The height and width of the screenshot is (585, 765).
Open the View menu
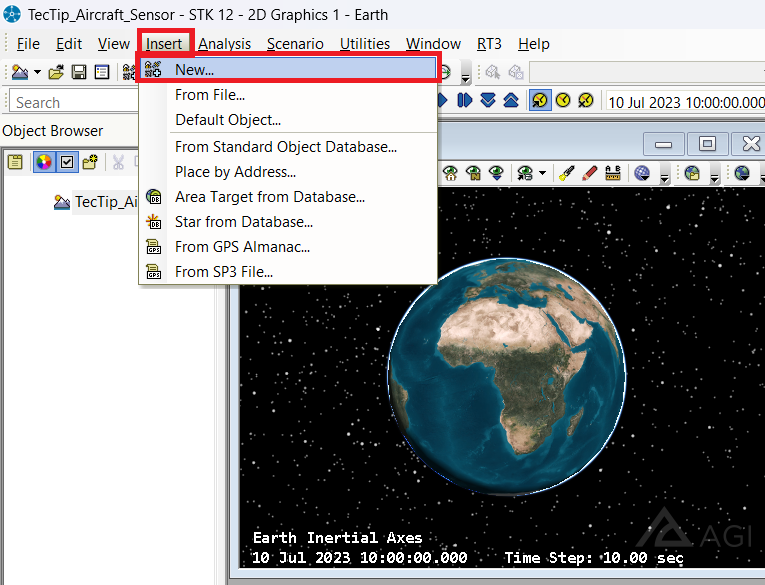pos(113,44)
